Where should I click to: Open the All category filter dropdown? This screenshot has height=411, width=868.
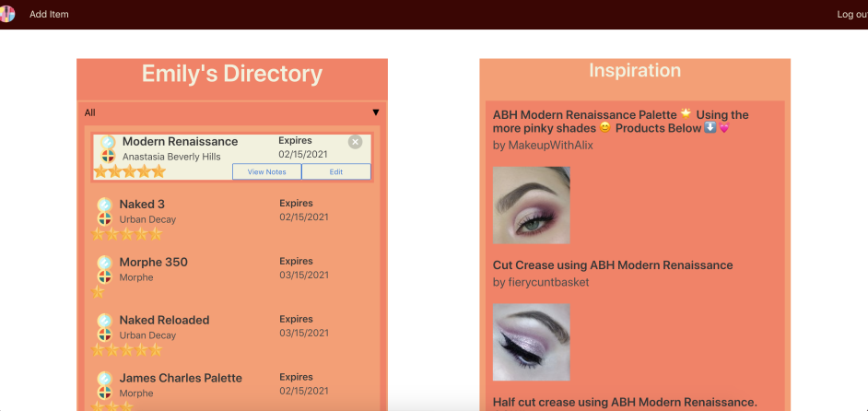point(232,112)
